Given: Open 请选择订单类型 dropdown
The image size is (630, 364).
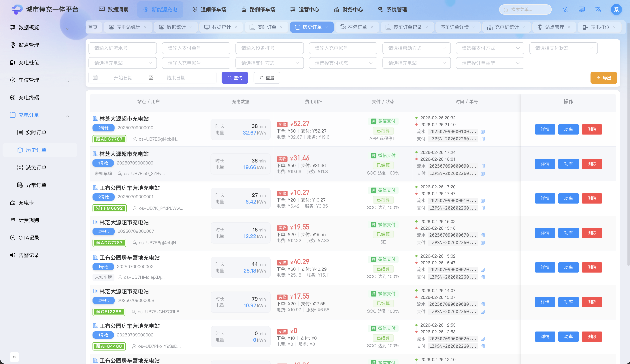Looking at the screenshot, I should 490,63.
